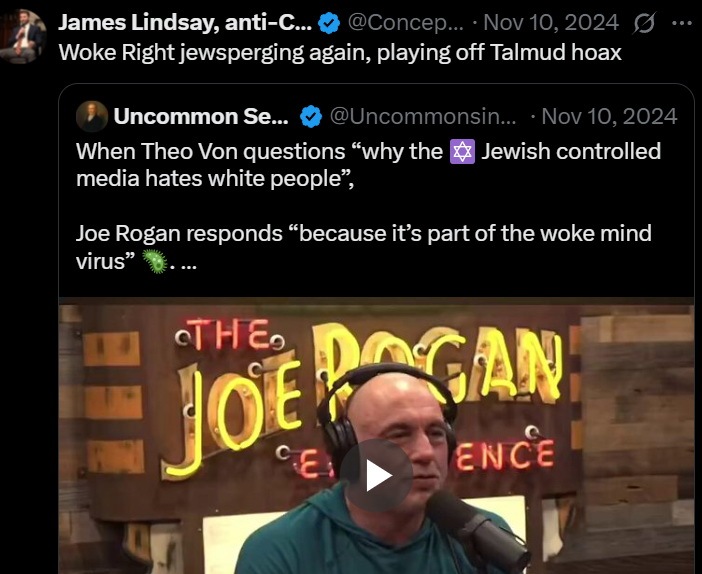Open Uncommon Sense's small profile avatar
Screen dimensions: 702x574
[92, 116]
